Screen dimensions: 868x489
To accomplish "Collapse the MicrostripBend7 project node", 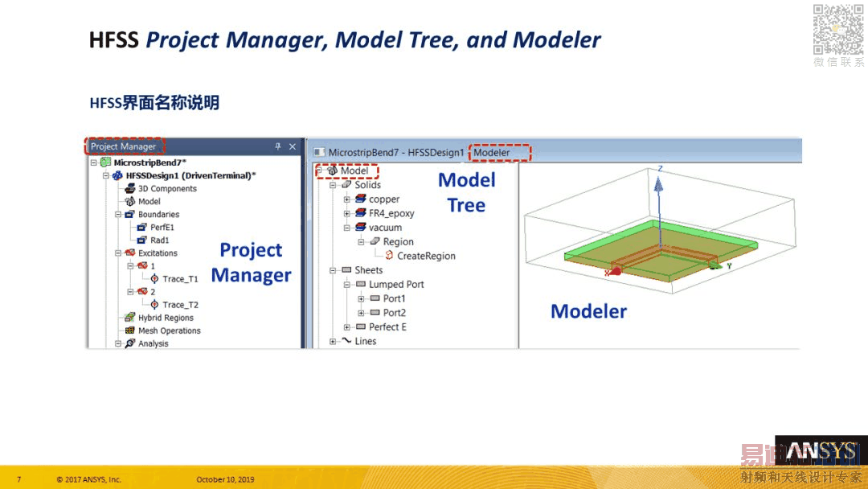I will pos(93,162).
